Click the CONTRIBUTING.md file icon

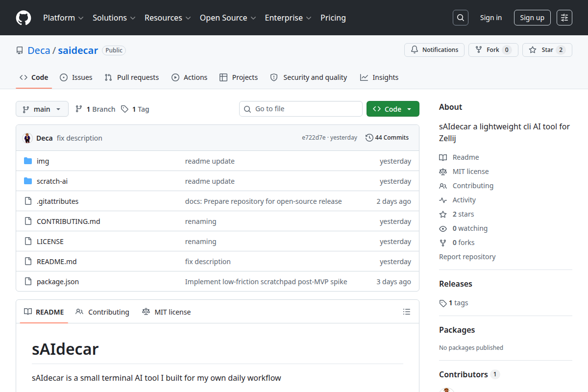(x=28, y=221)
